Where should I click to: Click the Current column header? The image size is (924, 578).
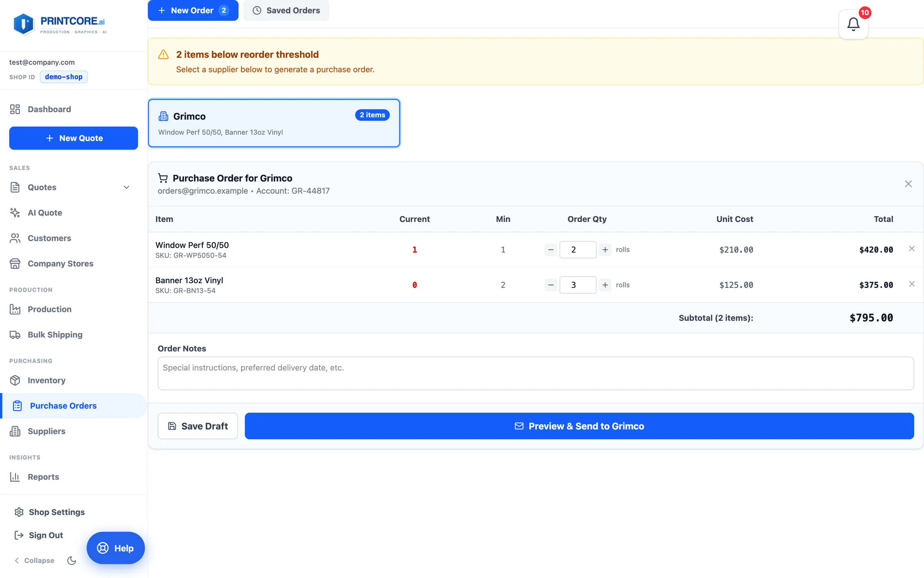tap(414, 219)
